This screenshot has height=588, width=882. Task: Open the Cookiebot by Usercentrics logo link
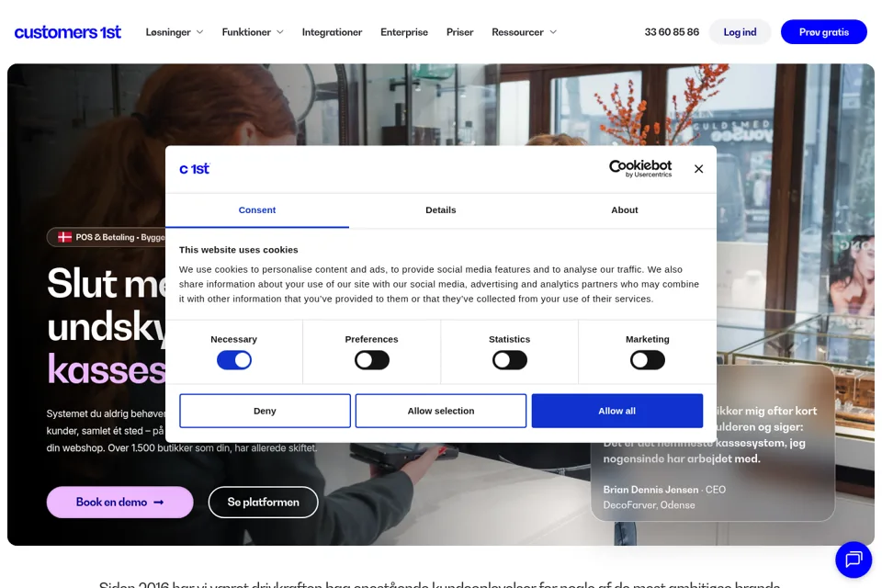[640, 168]
